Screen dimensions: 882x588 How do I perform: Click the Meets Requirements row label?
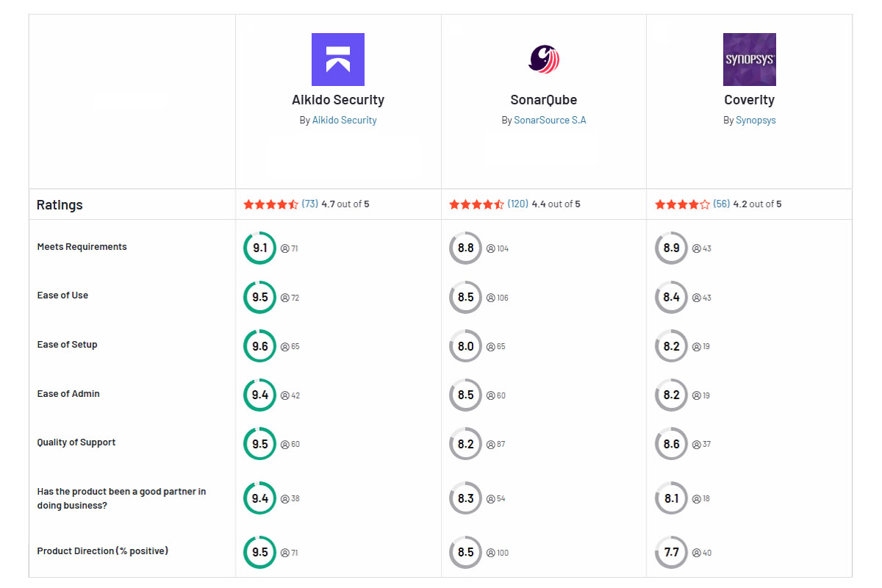(82, 247)
